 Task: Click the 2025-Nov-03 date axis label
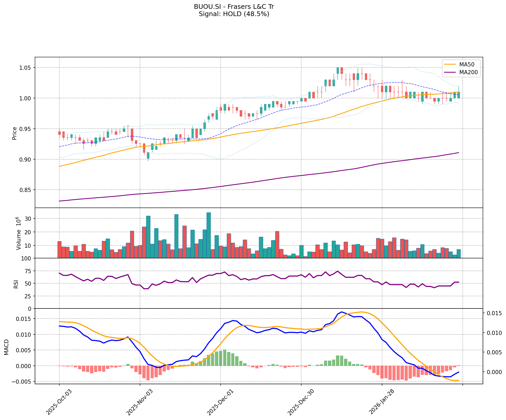click(139, 402)
